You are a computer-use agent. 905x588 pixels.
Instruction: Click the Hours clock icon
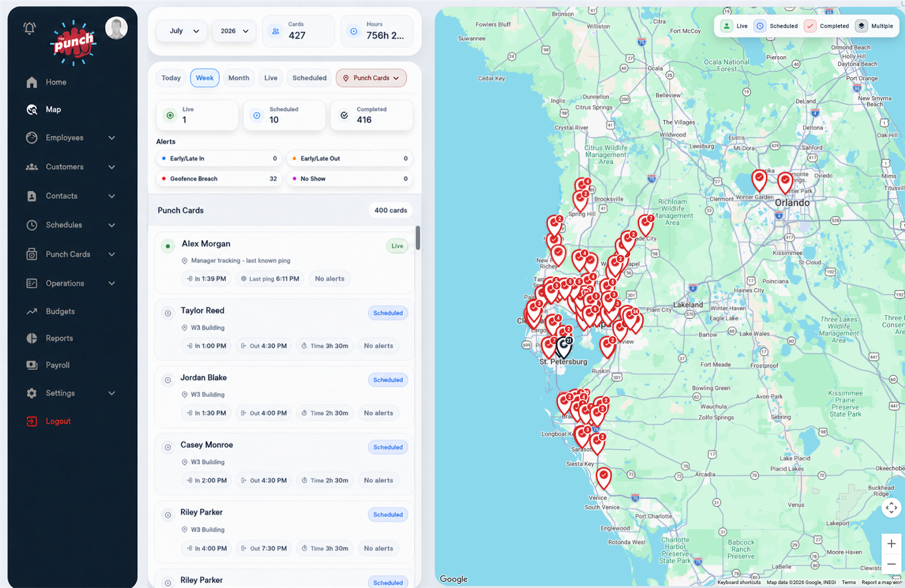tap(354, 31)
